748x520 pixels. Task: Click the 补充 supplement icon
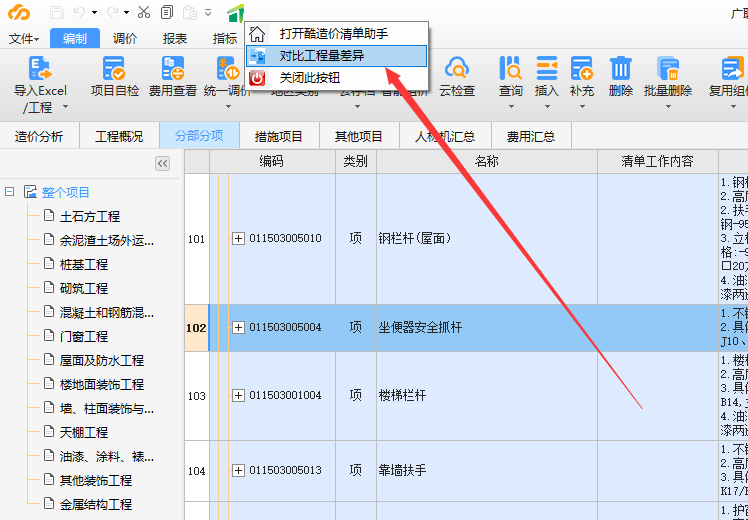click(581, 69)
